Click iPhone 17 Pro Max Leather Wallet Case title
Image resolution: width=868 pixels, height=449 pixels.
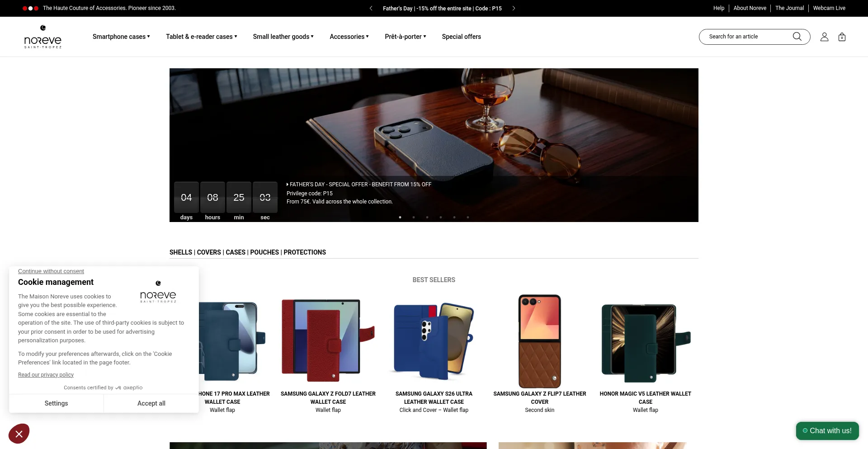pos(234,398)
